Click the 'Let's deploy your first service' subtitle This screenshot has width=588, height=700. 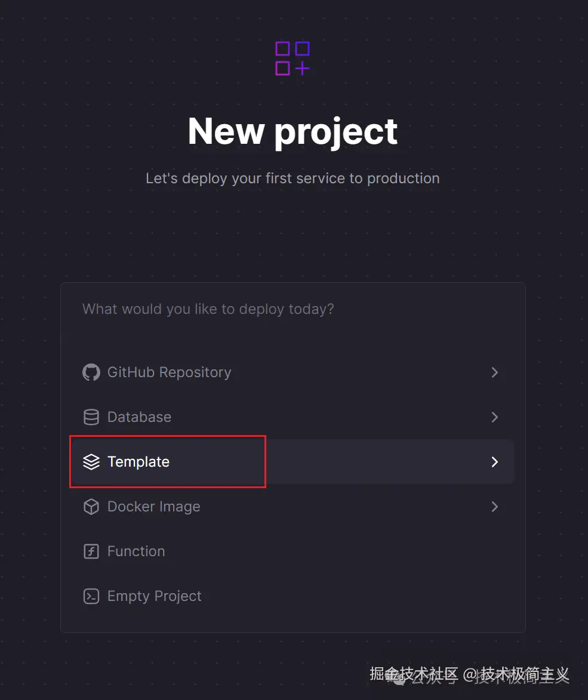pyautogui.click(x=293, y=178)
